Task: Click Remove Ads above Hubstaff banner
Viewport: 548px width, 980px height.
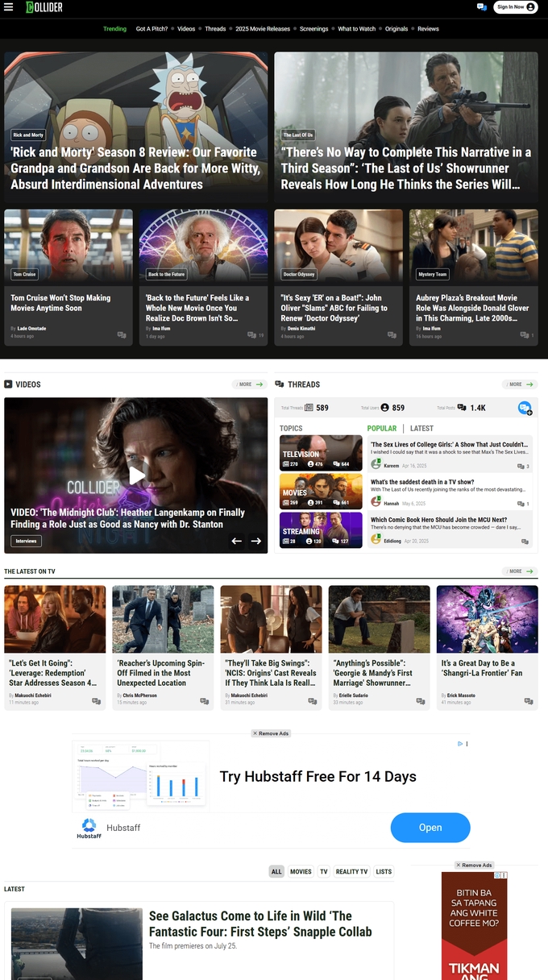Action: coord(271,733)
